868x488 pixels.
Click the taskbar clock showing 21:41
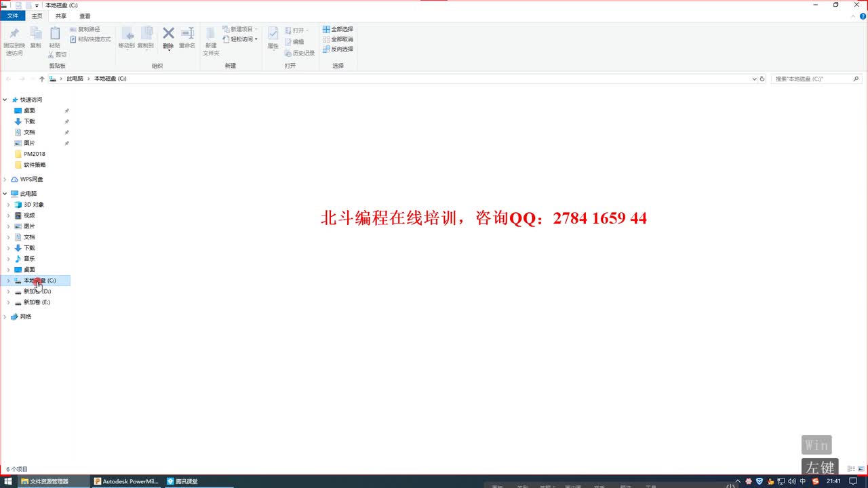(x=833, y=481)
